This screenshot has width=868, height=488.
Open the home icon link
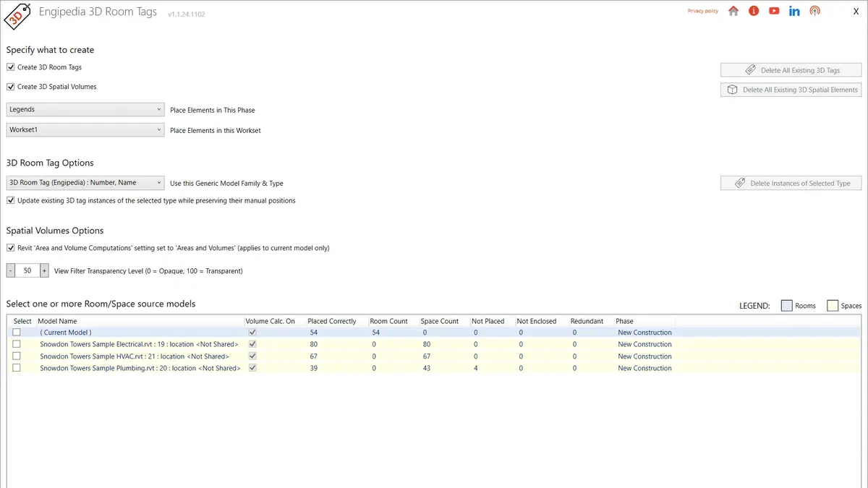point(733,11)
